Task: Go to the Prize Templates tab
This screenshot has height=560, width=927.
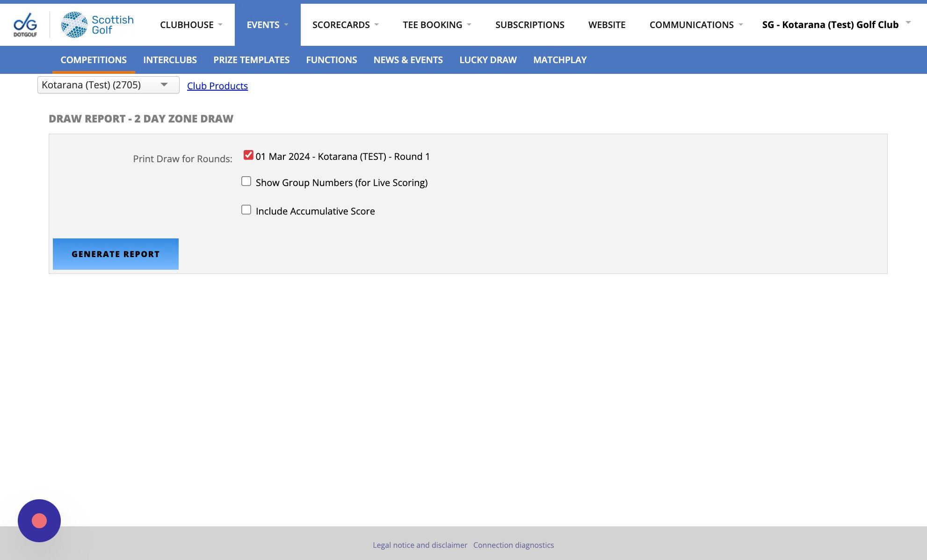Action: [251, 60]
